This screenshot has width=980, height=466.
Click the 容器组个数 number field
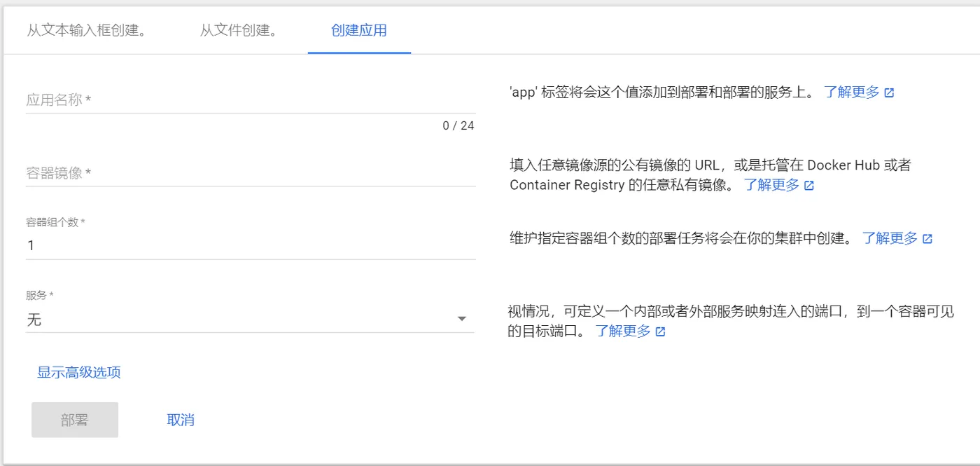[250, 245]
